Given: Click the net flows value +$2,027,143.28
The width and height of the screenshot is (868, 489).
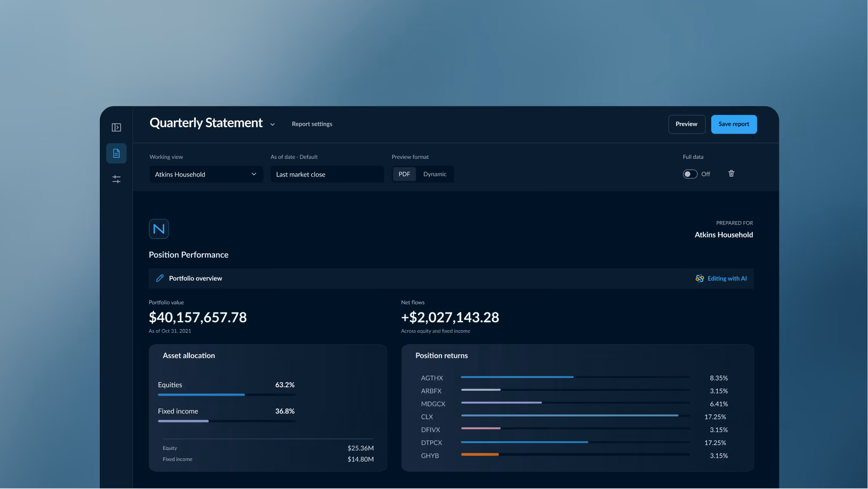Looking at the screenshot, I should (450, 317).
